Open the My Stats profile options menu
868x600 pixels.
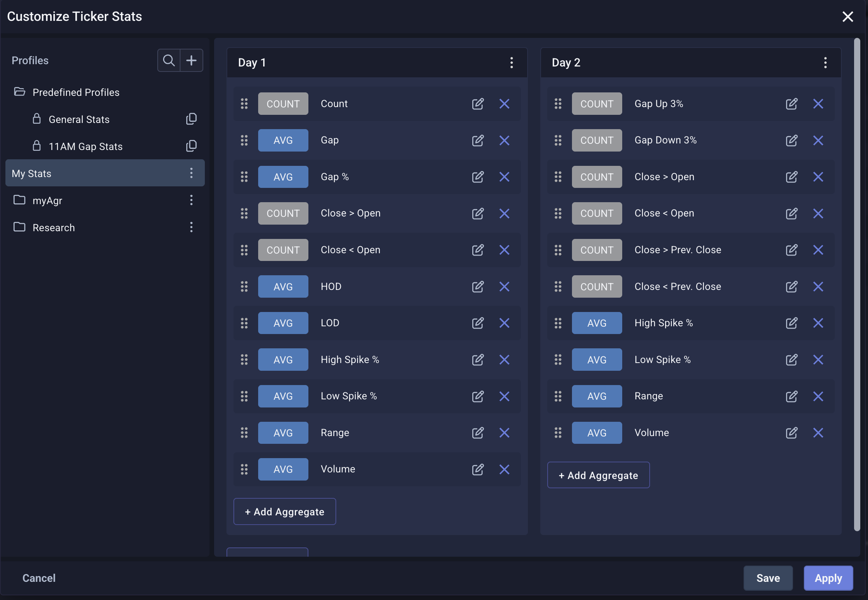click(x=191, y=173)
